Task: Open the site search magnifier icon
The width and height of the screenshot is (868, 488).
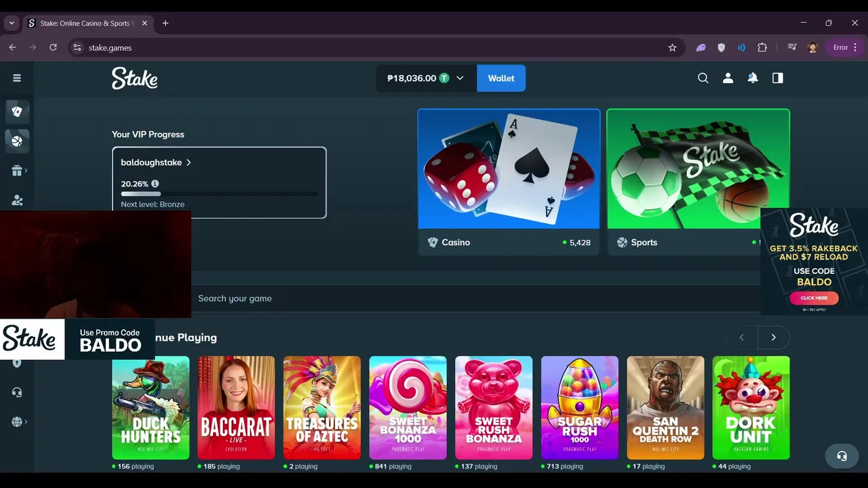Action: 703,78
